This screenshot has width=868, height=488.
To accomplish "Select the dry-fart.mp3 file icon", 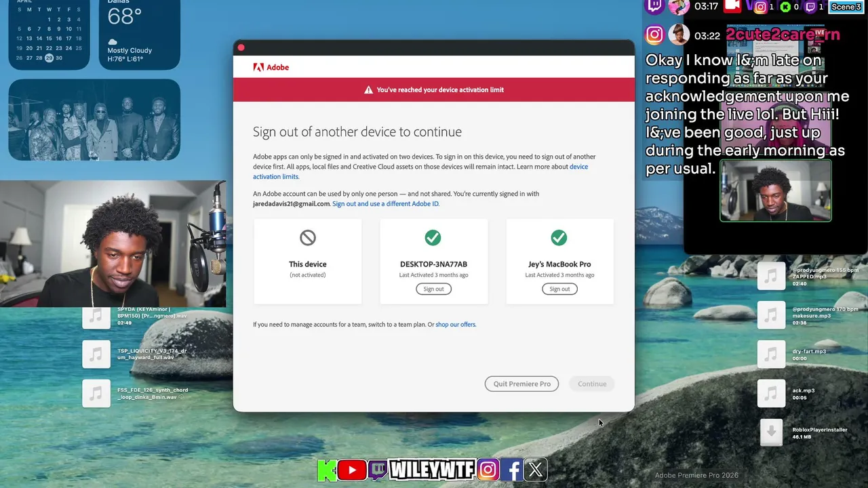I will pyautogui.click(x=771, y=354).
